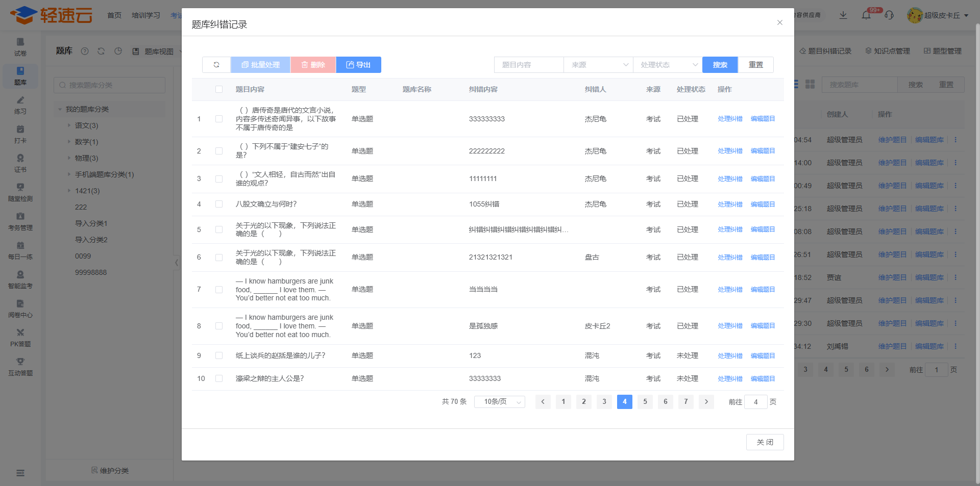Open 证书 in the left sidebar
The height and width of the screenshot is (486, 980).
click(20, 163)
